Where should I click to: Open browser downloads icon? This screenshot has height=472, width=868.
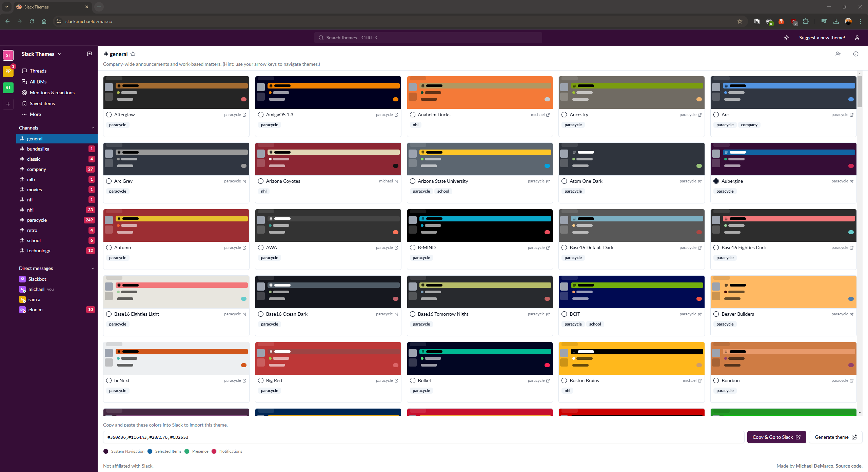[836, 21]
